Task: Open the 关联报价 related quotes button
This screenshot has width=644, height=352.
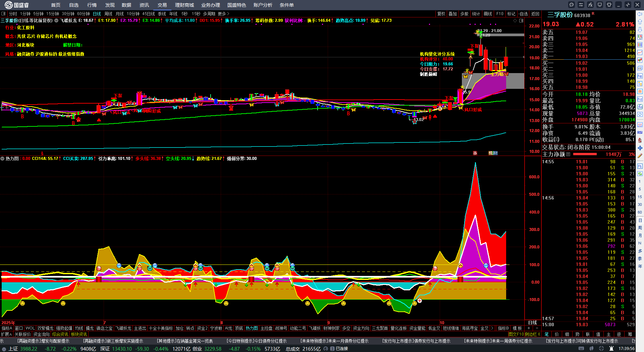Action: (22, 334)
